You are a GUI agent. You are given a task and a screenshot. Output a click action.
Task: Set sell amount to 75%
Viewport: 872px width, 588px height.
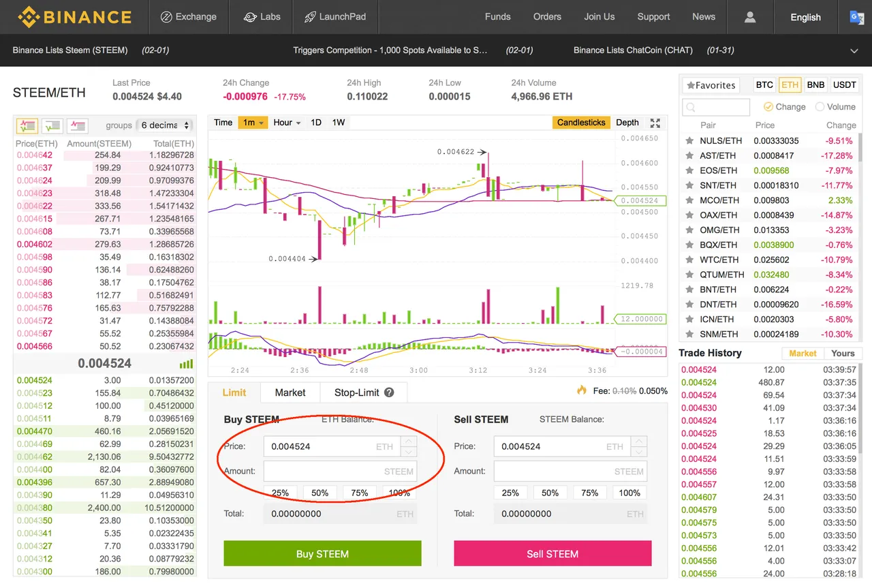(590, 493)
